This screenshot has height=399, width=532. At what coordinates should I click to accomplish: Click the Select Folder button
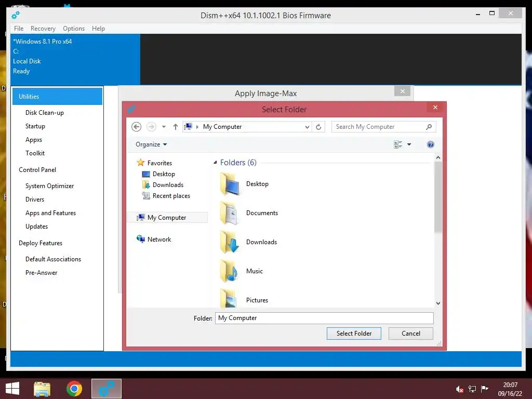[354, 334]
